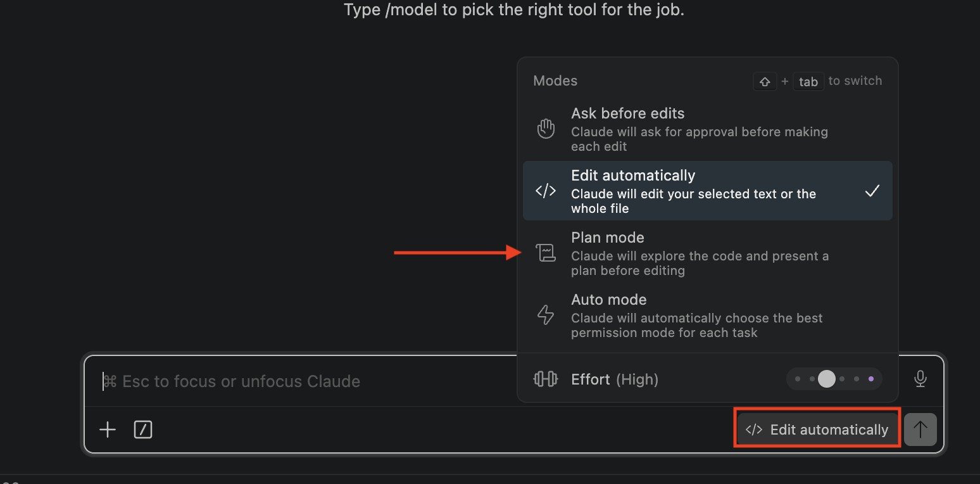Image resolution: width=980 pixels, height=484 pixels.
Task: Click the microphone voice input icon
Action: 920,379
